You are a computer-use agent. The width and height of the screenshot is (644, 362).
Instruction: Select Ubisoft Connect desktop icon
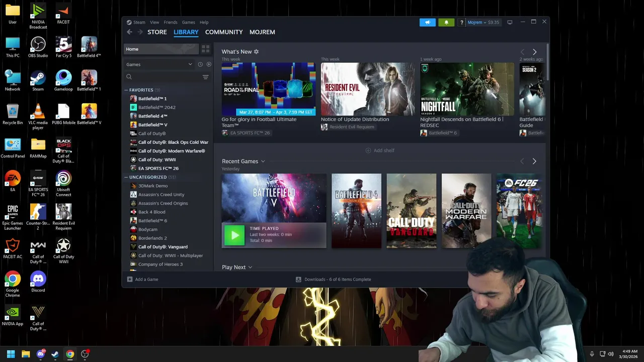coord(63,184)
